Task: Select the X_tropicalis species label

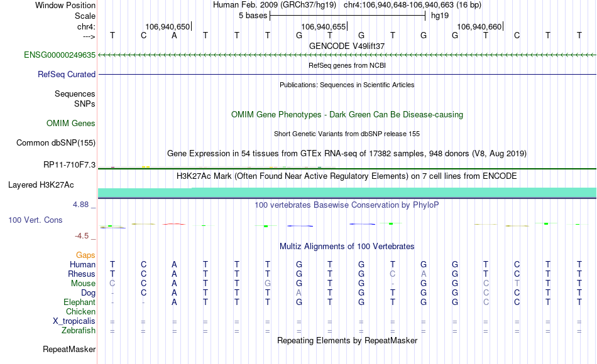Action: point(74,321)
